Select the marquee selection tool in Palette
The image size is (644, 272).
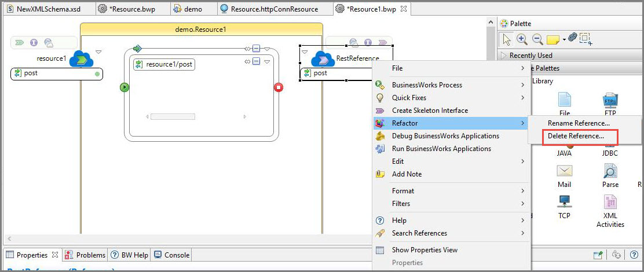coord(586,39)
